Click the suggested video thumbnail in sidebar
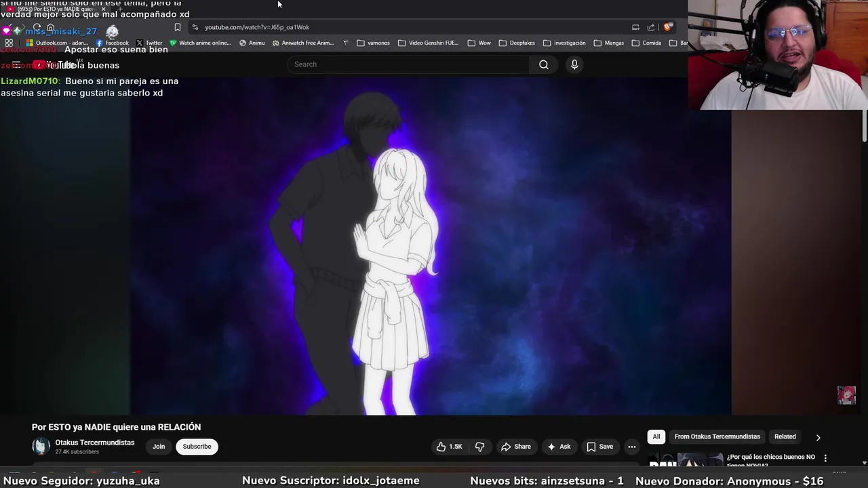868x488 pixels. [x=686, y=460]
